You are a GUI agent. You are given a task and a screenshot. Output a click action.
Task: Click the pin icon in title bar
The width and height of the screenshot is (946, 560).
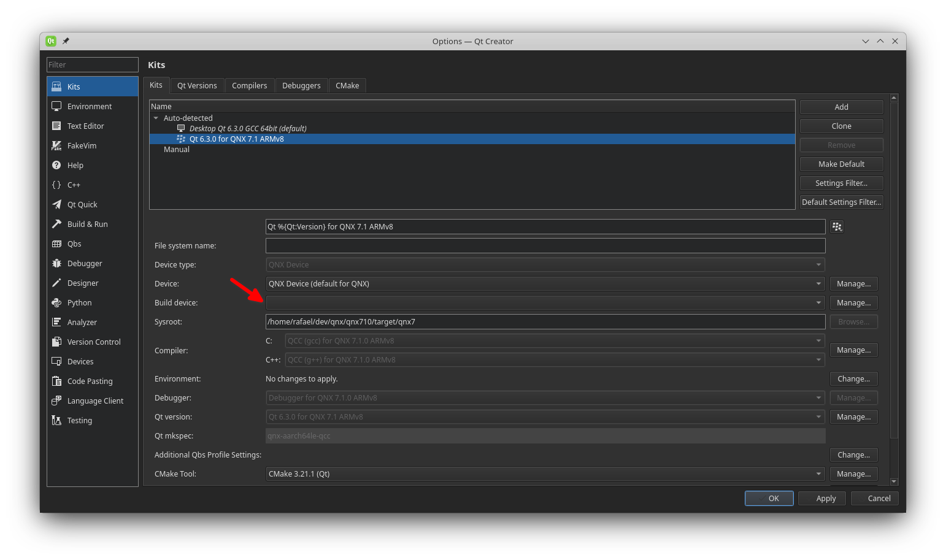click(x=66, y=41)
